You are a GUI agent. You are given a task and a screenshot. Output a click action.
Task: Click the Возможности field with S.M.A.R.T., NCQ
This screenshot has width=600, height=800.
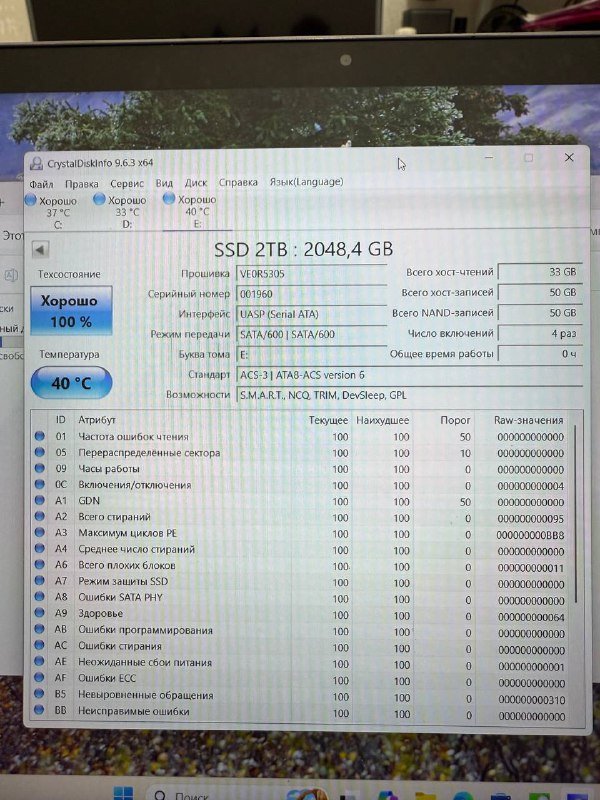409,395
